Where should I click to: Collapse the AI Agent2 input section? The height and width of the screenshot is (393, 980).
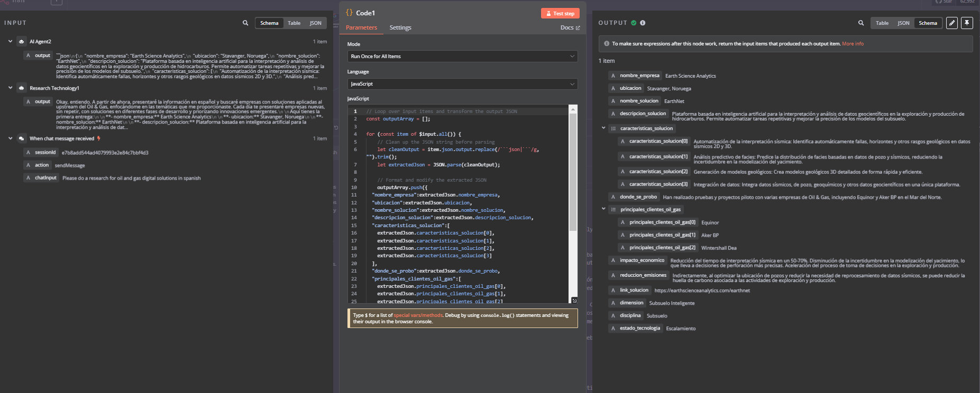point(10,41)
